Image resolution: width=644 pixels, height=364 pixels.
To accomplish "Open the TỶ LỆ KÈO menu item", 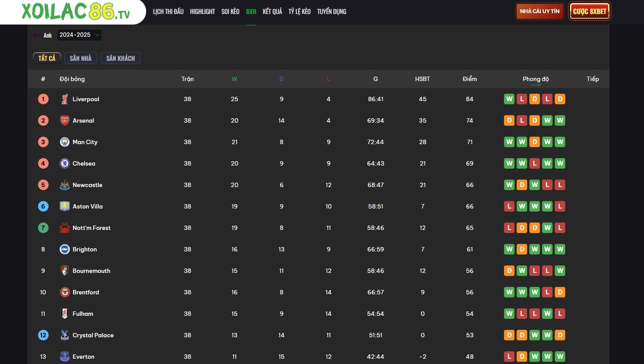I will tap(300, 11).
